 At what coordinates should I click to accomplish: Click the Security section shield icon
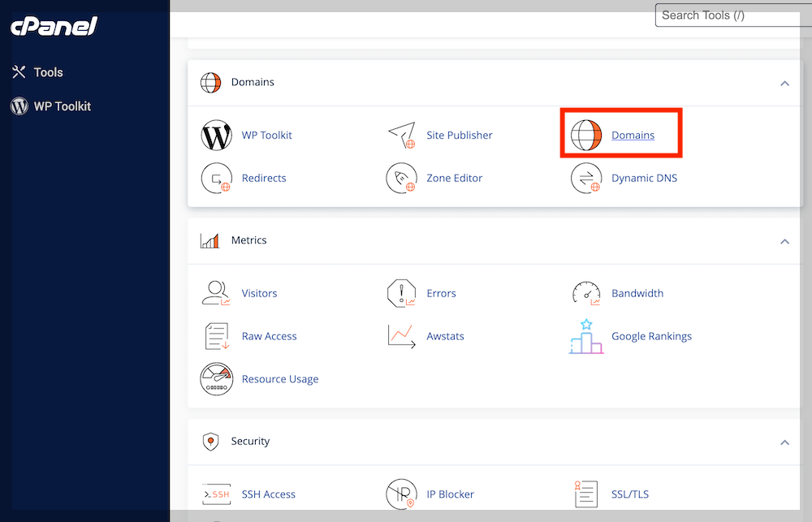click(211, 442)
